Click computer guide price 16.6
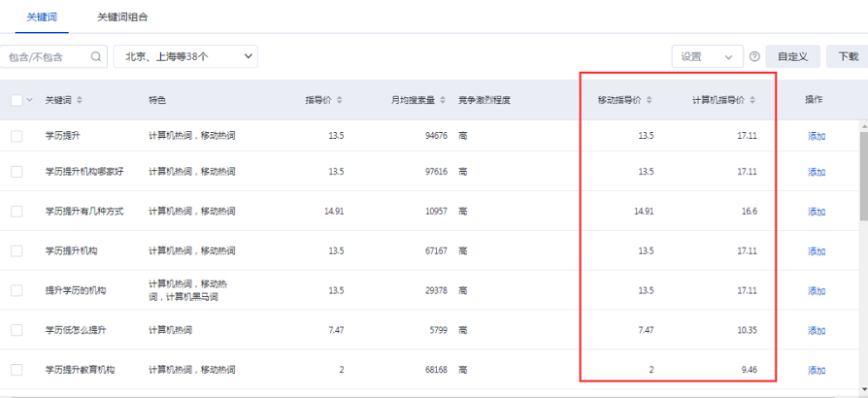This screenshot has width=868, height=398. [x=749, y=211]
